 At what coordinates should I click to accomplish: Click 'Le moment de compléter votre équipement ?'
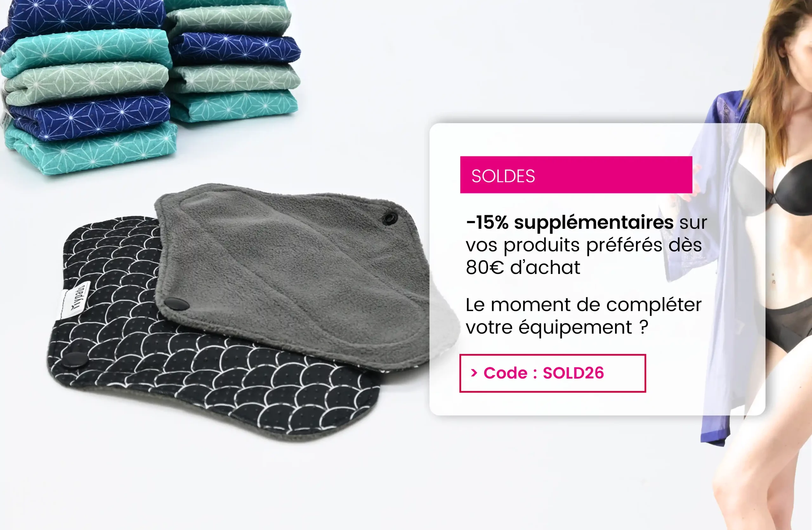pyautogui.click(x=583, y=316)
